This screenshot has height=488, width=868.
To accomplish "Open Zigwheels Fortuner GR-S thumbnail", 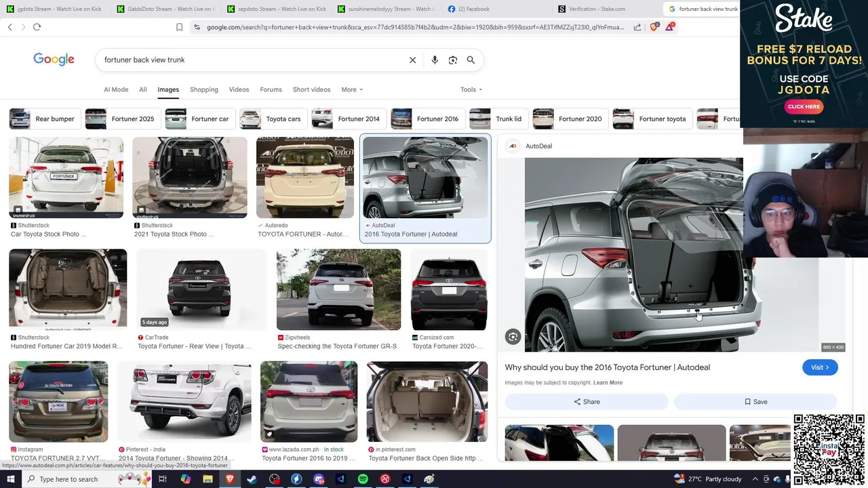I will (x=338, y=289).
